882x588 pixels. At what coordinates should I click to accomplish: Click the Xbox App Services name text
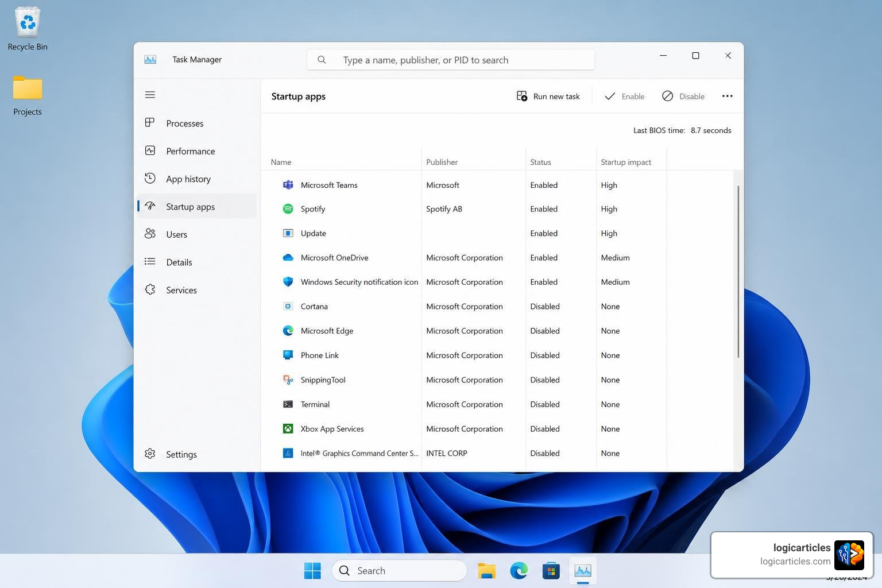click(x=332, y=428)
